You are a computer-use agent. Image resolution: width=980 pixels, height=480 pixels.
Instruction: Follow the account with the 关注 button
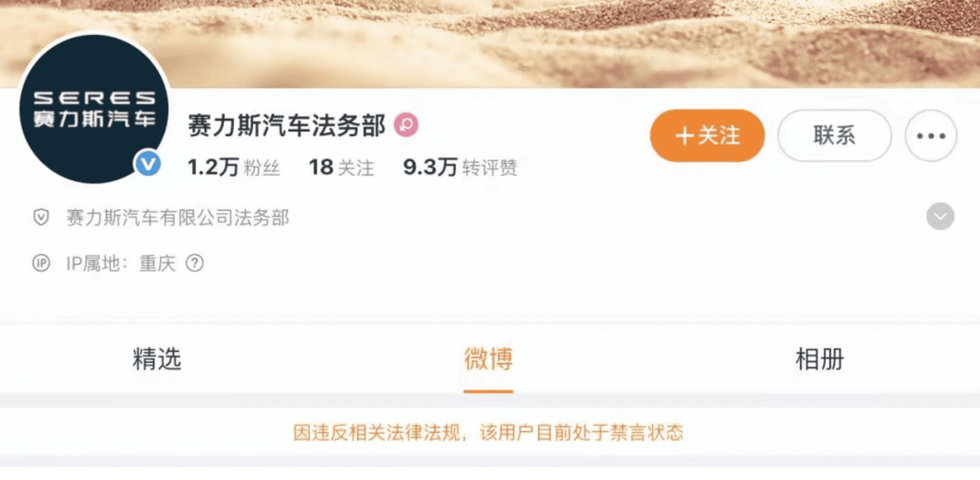pyautogui.click(x=707, y=136)
